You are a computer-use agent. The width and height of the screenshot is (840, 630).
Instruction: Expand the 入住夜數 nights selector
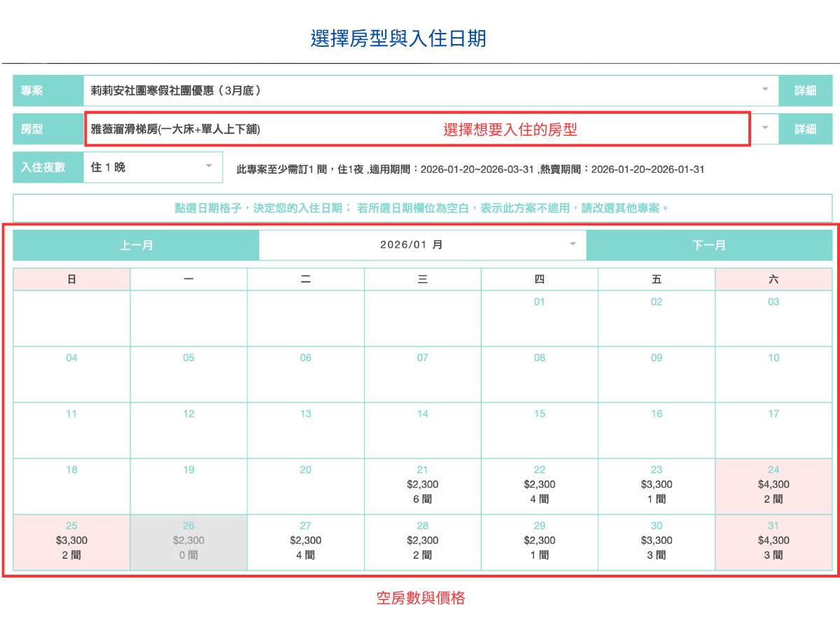(208, 167)
